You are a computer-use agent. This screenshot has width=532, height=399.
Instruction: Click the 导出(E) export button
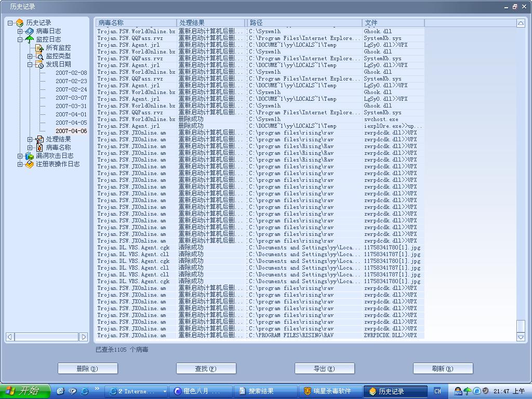click(x=324, y=368)
